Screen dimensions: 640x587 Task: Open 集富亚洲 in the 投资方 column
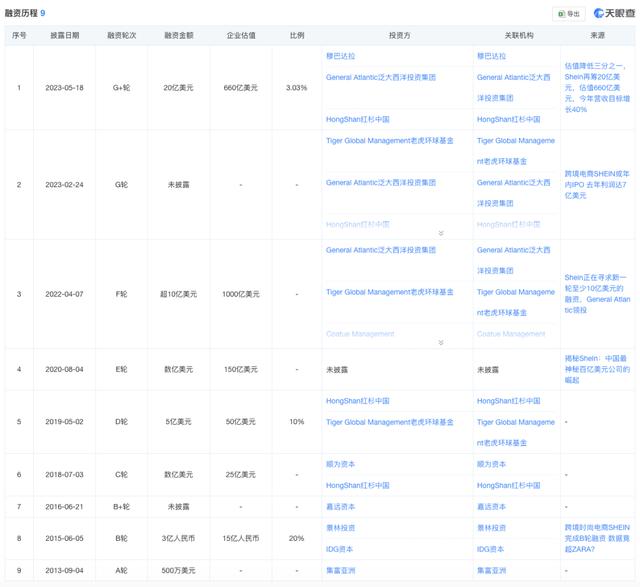click(x=340, y=570)
